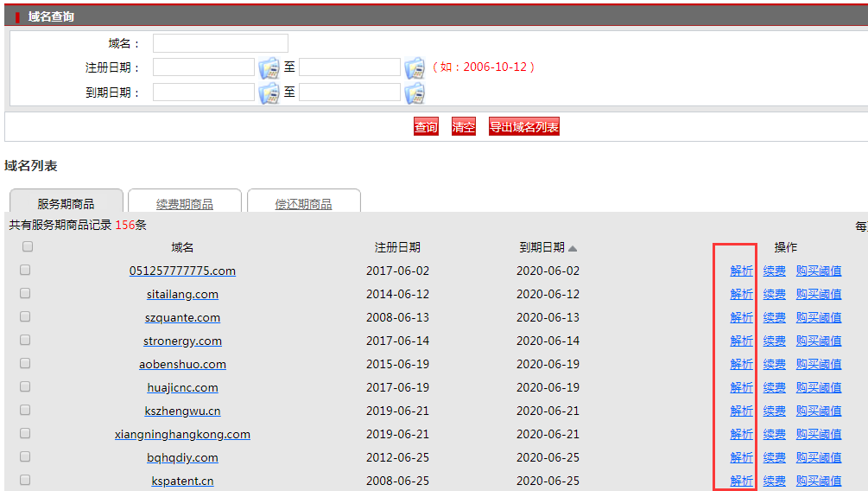Toggle the select-all checkbox in table header

click(28, 246)
